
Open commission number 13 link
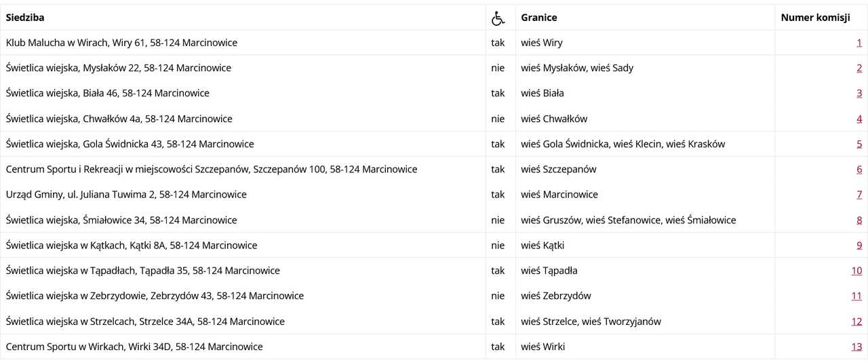[x=856, y=347]
